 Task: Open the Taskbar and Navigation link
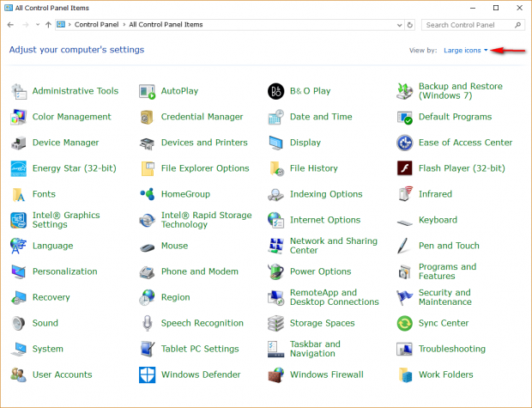pyautogui.click(x=315, y=350)
